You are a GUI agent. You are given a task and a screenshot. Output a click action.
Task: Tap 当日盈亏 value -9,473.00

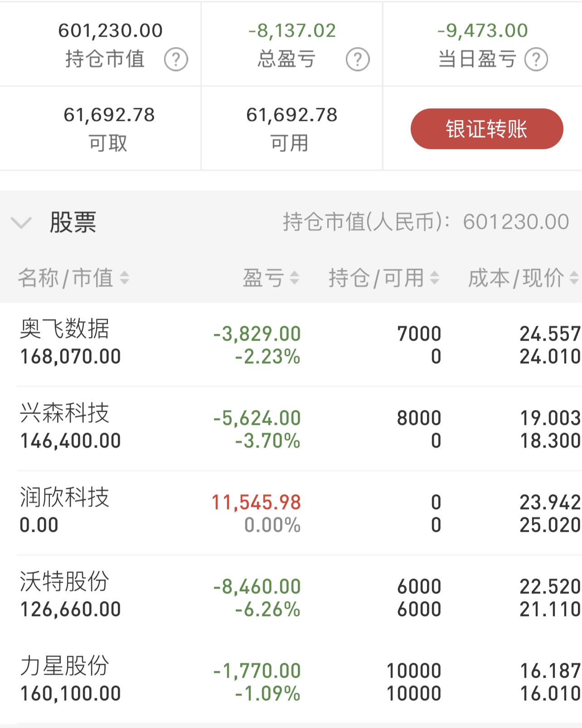482,31
